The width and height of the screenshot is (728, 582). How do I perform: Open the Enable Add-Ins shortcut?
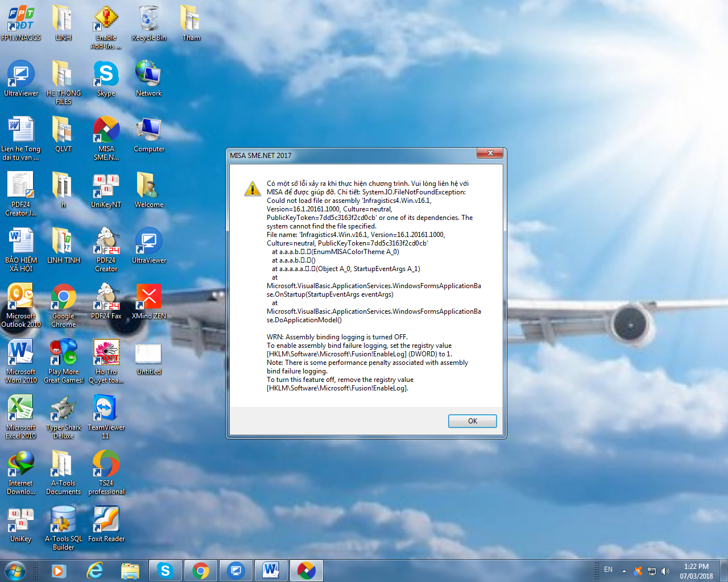106,27
